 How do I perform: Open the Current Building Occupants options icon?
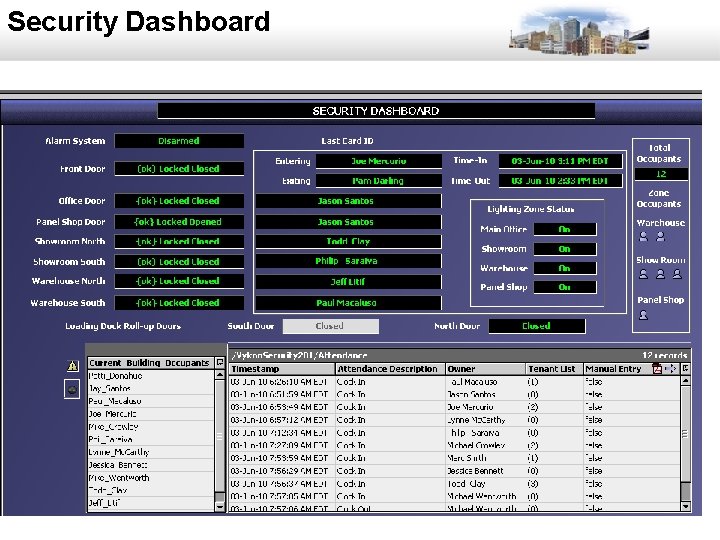click(220, 362)
